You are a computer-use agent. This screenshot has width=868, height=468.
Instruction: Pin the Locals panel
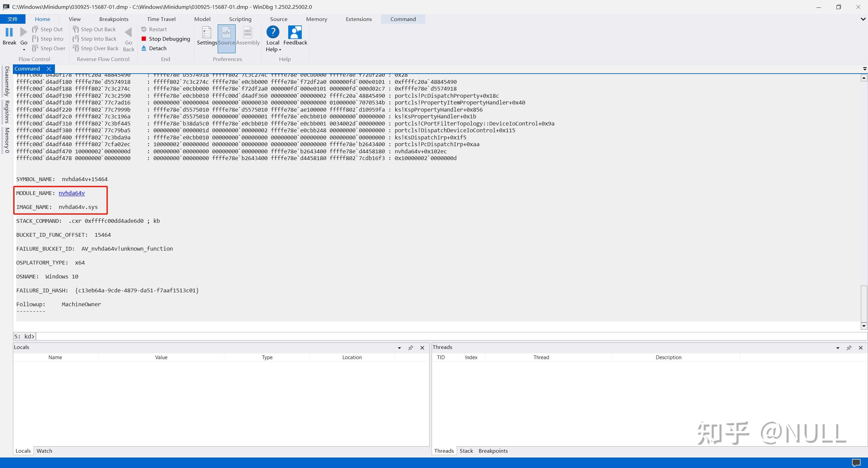click(411, 348)
